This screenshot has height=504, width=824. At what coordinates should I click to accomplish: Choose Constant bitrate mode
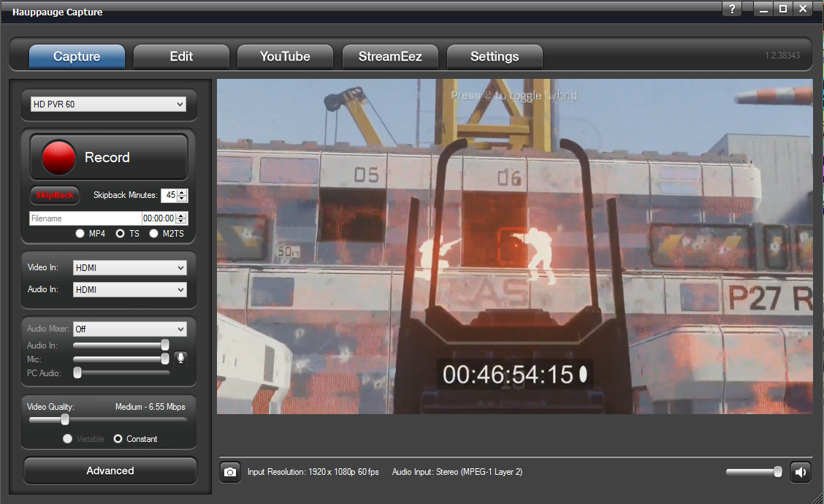coord(119,439)
